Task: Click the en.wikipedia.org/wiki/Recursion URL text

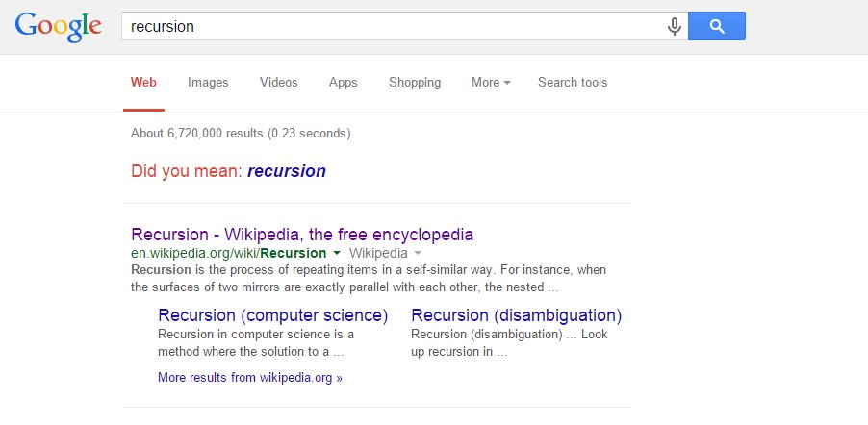Action: click(x=228, y=254)
